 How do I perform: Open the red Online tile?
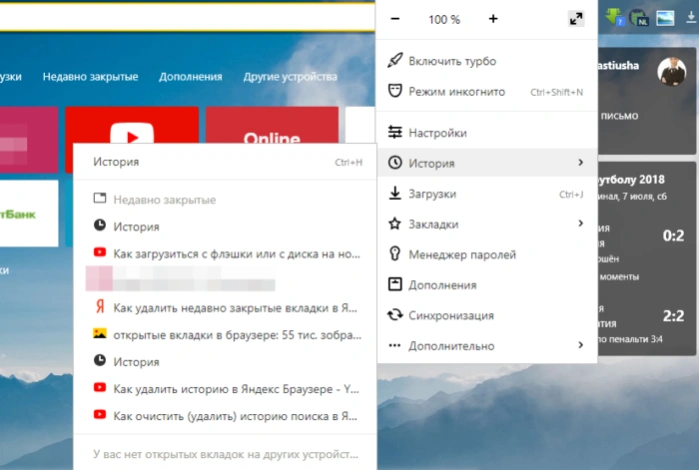[x=272, y=125]
